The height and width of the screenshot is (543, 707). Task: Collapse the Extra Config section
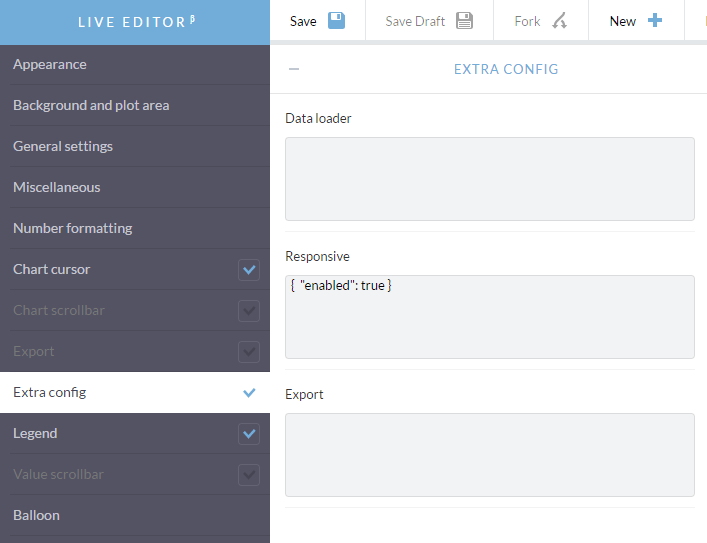point(294,70)
